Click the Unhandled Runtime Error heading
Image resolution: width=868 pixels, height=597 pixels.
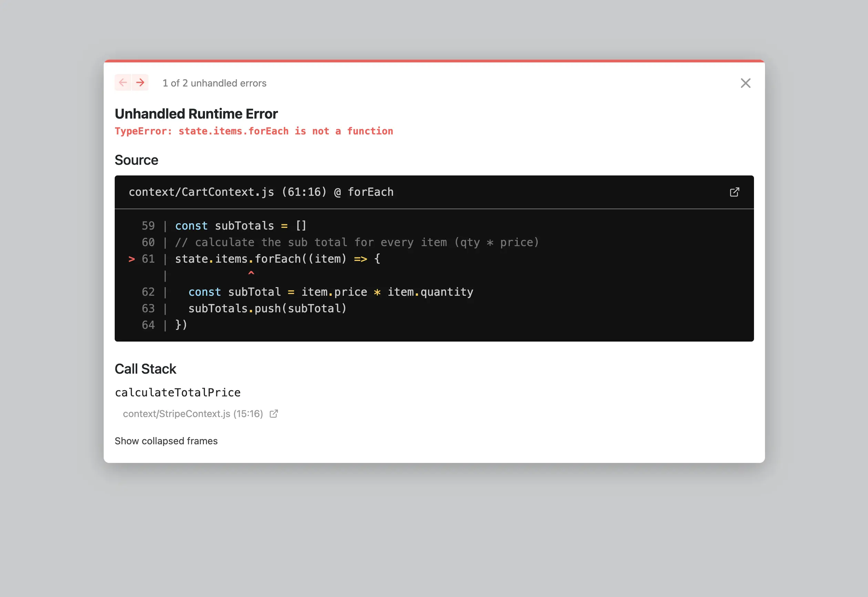(196, 114)
